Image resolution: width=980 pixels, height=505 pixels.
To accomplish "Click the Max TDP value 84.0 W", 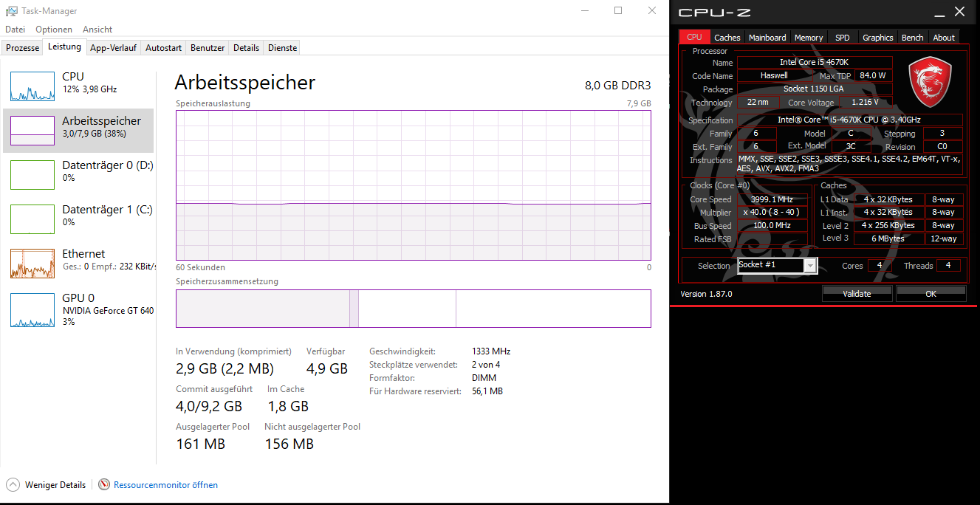I will (872, 76).
